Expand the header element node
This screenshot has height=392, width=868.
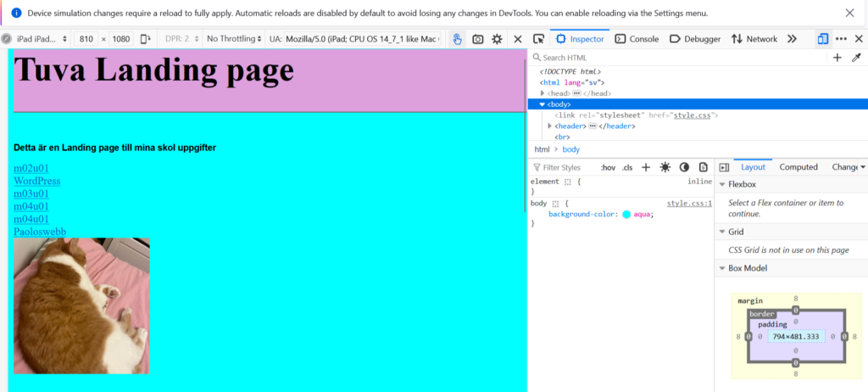tap(551, 126)
